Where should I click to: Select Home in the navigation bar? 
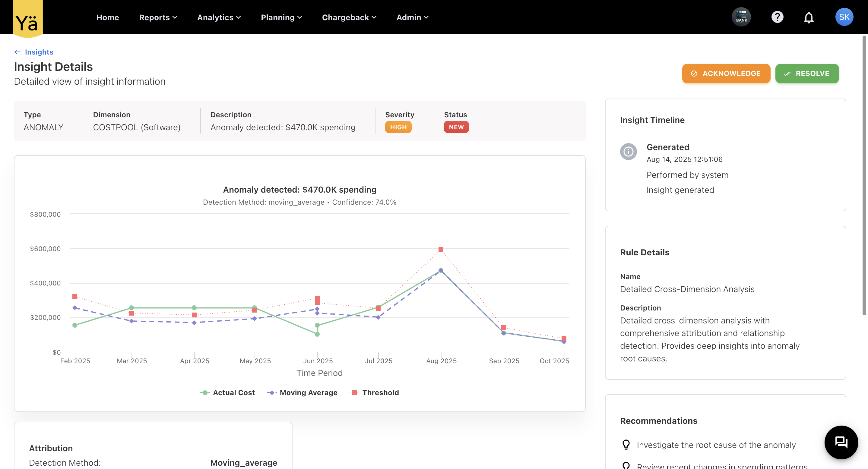[107, 17]
